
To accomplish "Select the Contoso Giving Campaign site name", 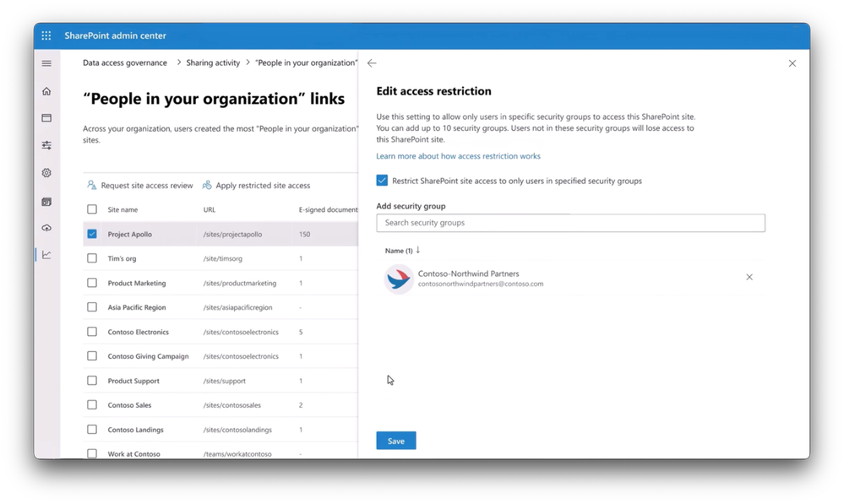I will point(148,356).
